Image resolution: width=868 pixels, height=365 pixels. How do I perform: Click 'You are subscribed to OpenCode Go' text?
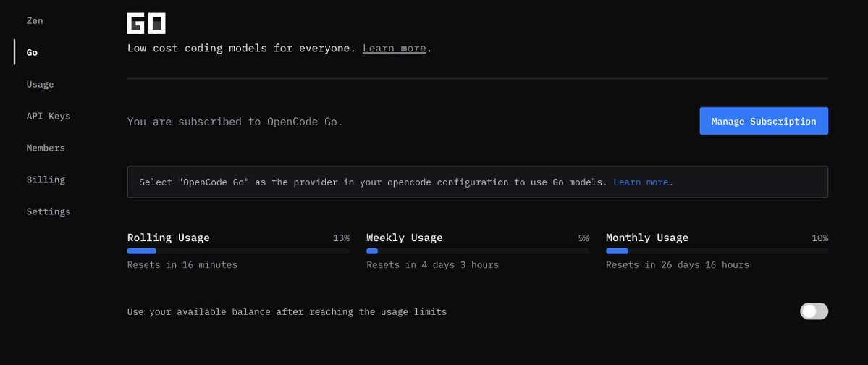click(x=235, y=121)
